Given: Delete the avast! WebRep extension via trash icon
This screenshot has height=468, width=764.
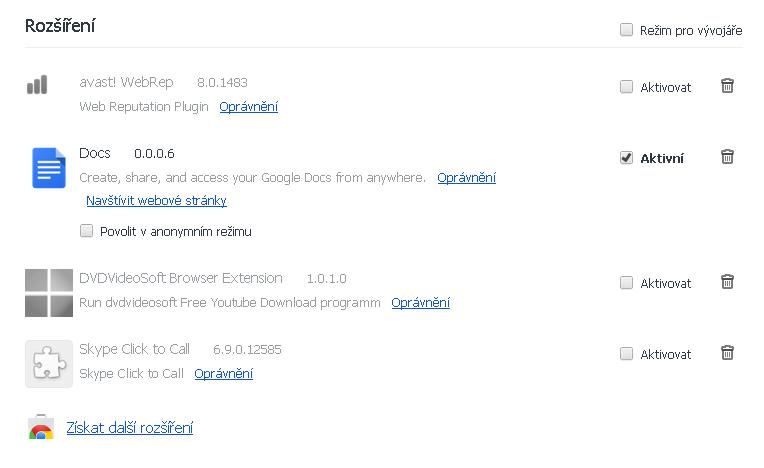Looking at the screenshot, I should [x=727, y=86].
